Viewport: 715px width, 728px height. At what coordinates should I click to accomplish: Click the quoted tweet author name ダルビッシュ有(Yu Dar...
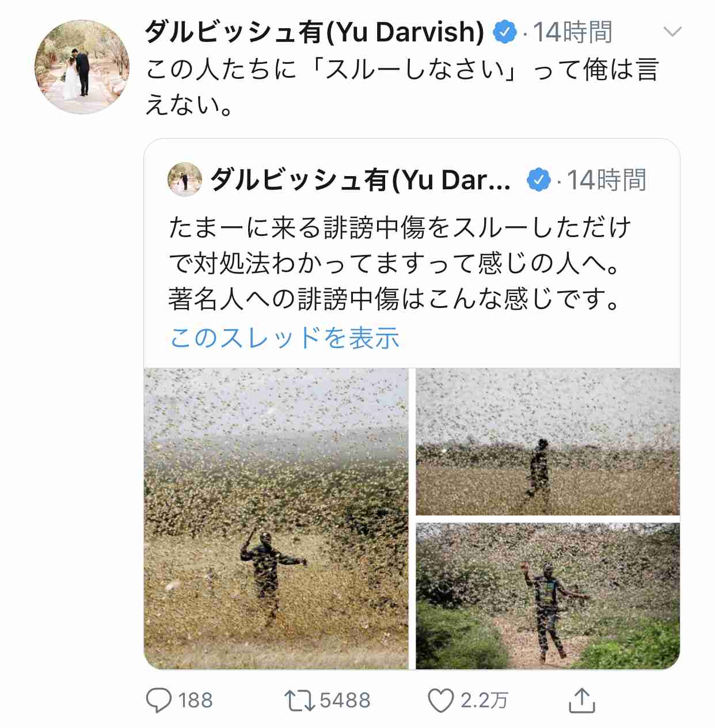tap(360, 180)
